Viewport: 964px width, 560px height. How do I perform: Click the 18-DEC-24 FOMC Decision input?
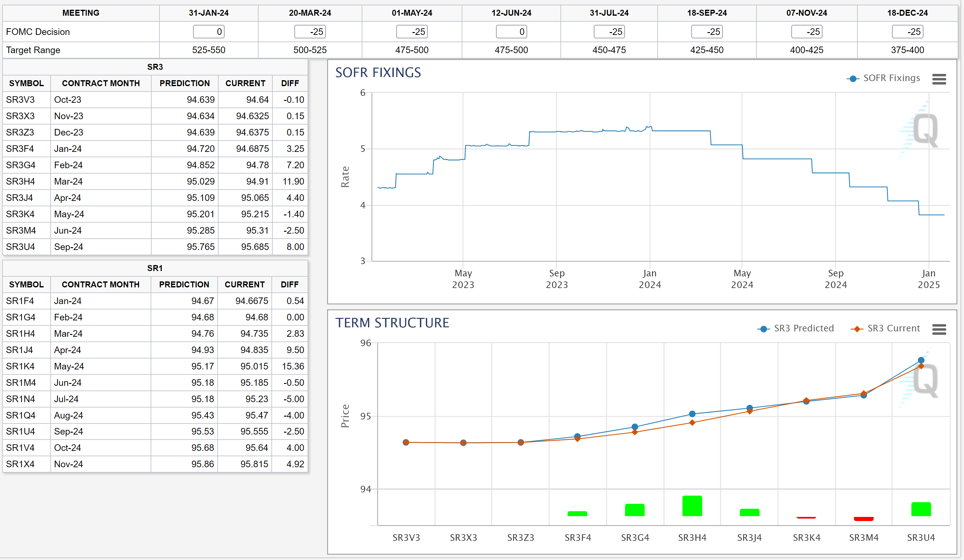[907, 32]
